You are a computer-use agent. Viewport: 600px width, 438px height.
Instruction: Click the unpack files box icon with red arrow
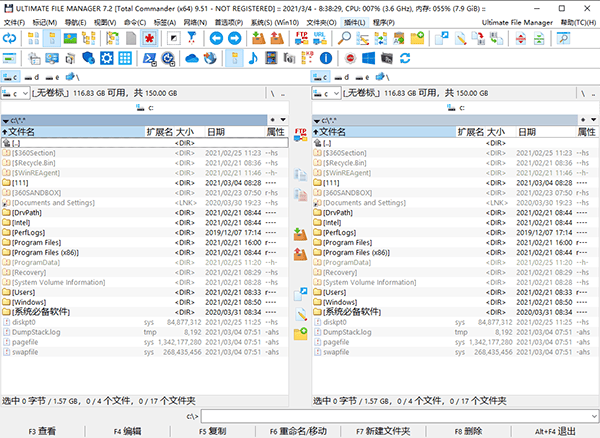[277, 38]
